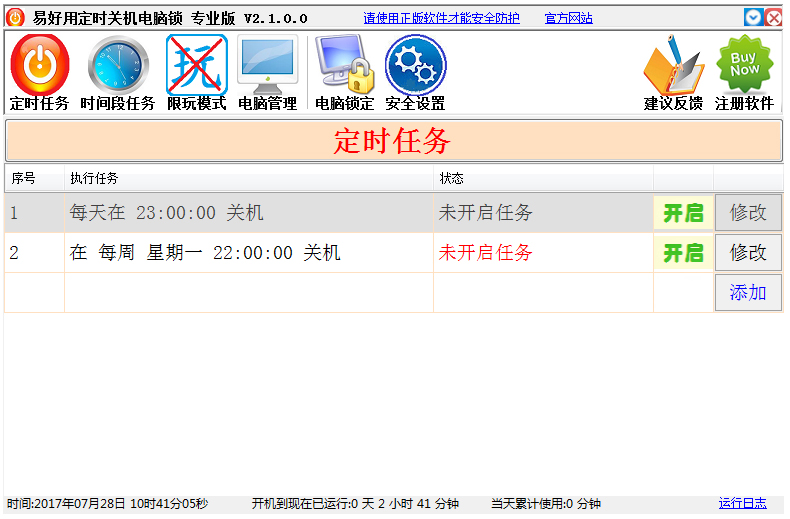The height and width of the screenshot is (519, 790).
Task: Click the 添加 button
Action: (x=748, y=292)
